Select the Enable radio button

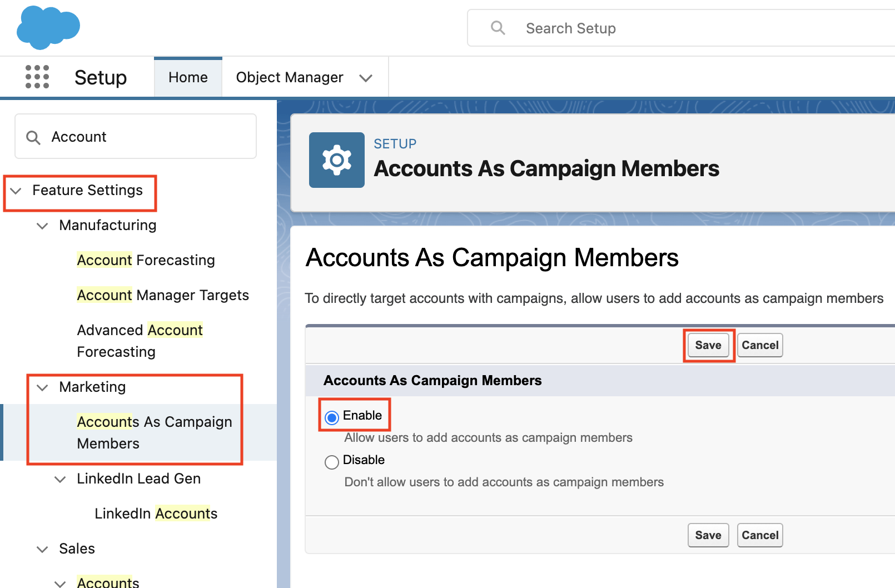(x=332, y=417)
